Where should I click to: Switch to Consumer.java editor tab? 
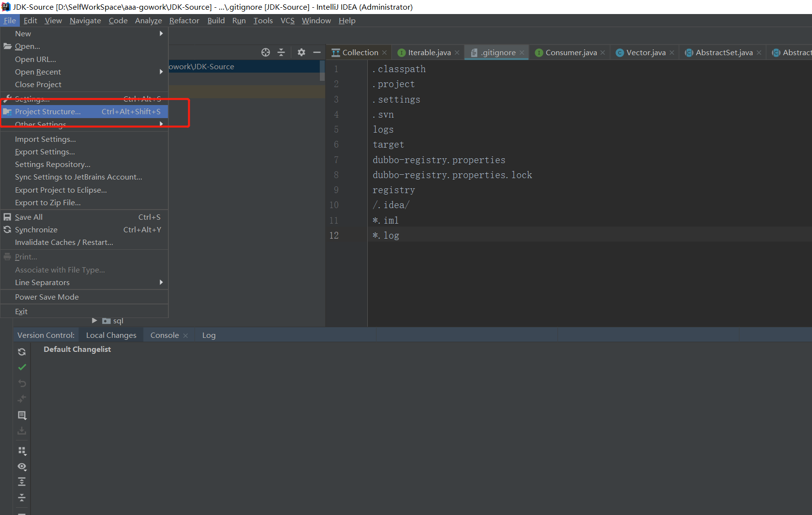[570, 52]
